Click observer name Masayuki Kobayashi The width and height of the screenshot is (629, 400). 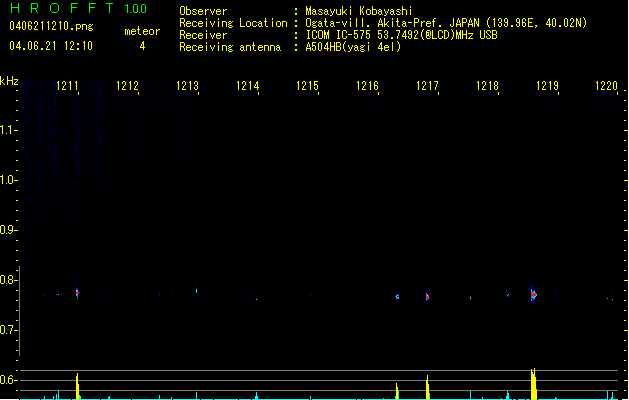click(359, 11)
